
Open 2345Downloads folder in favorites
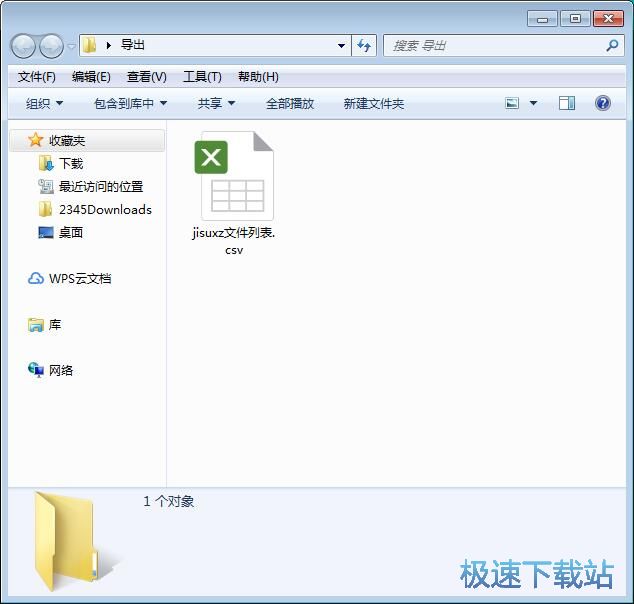point(105,210)
